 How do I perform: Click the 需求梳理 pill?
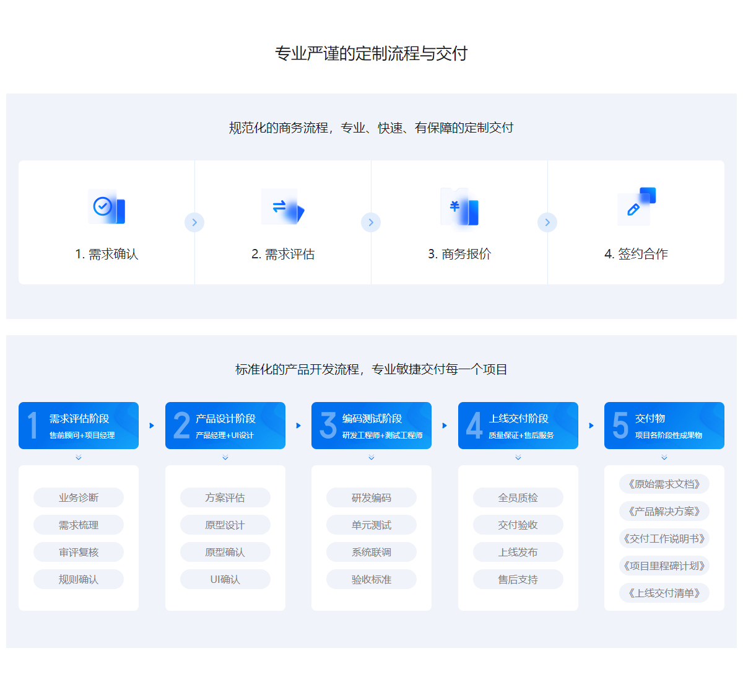79,525
